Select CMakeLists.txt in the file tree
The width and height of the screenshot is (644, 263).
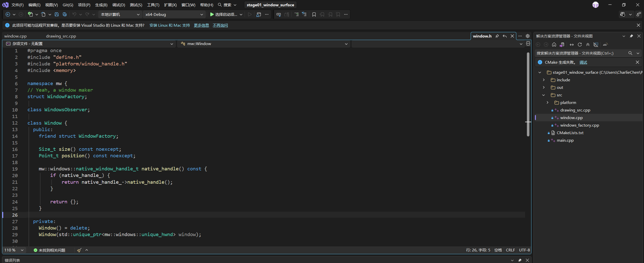click(x=570, y=133)
